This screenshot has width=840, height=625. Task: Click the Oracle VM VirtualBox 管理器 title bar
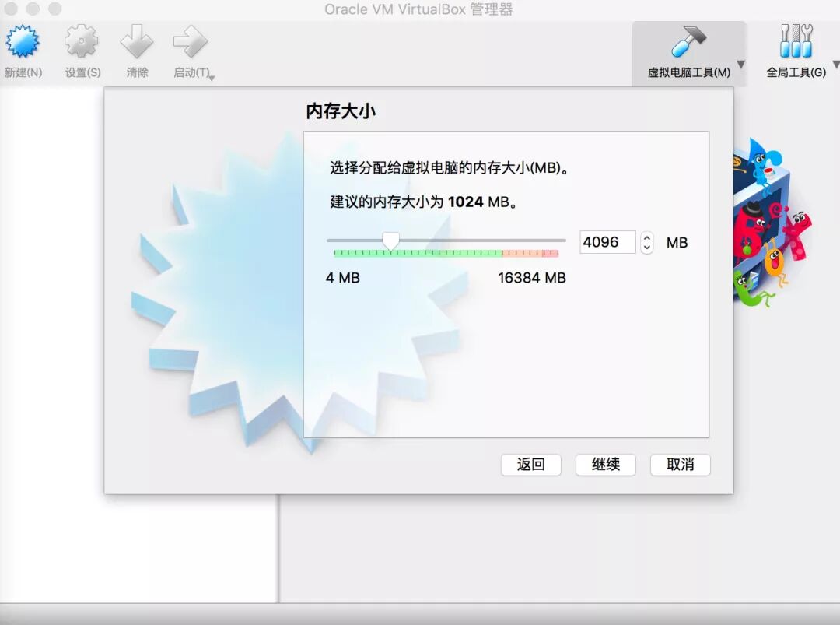420,9
